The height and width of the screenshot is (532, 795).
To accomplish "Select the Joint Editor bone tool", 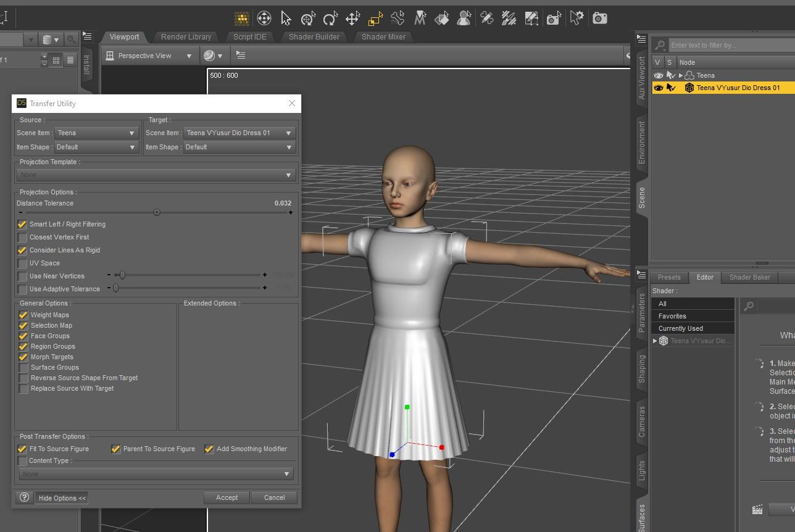I will (397, 19).
